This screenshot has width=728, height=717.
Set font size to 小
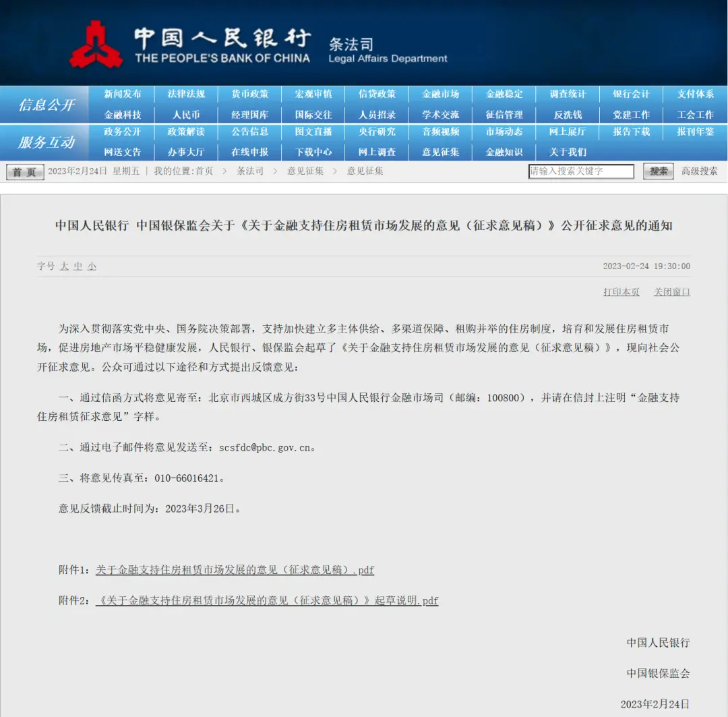[x=92, y=266]
